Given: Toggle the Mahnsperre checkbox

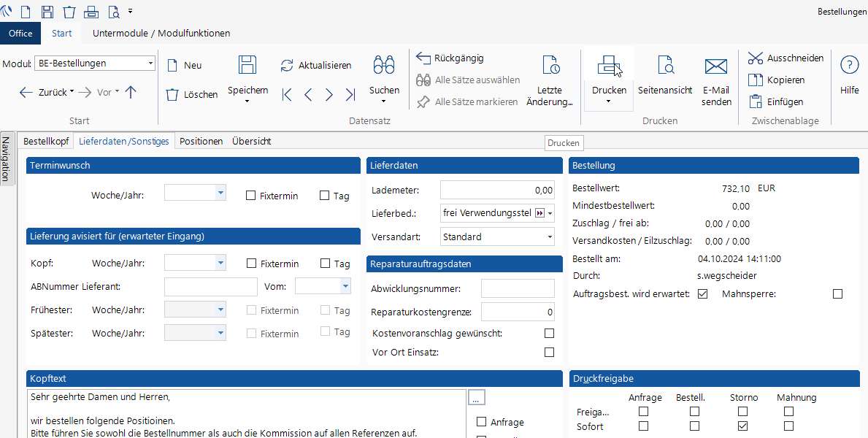Looking at the screenshot, I should click(837, 294).
